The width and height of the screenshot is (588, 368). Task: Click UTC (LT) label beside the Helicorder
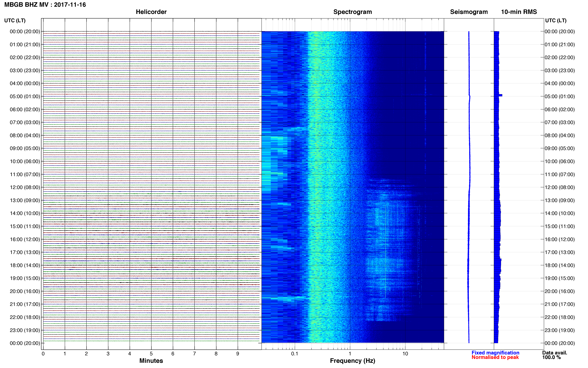point(15,20)
